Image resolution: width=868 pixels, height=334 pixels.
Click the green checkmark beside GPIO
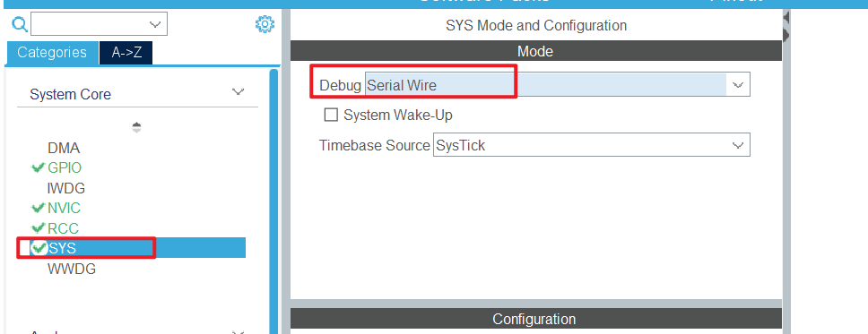(39, 167)
